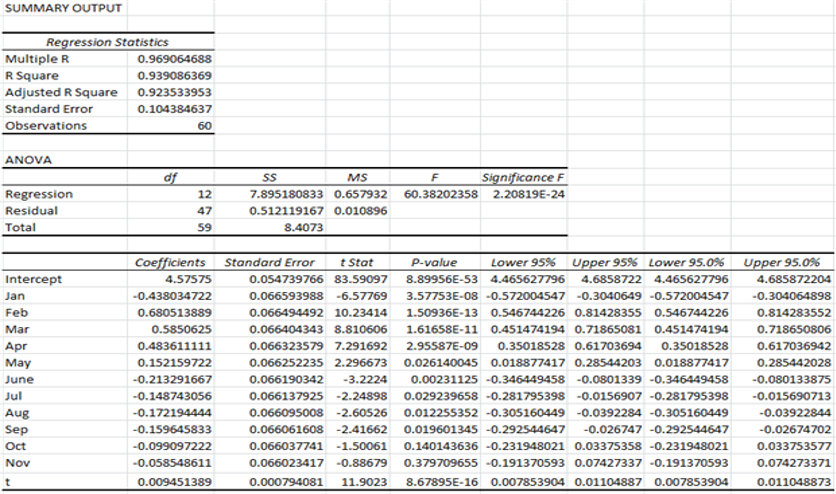Select the Oct P-value 0.140143636
This screenshot has height=494, width=836.
pos(441,446)
